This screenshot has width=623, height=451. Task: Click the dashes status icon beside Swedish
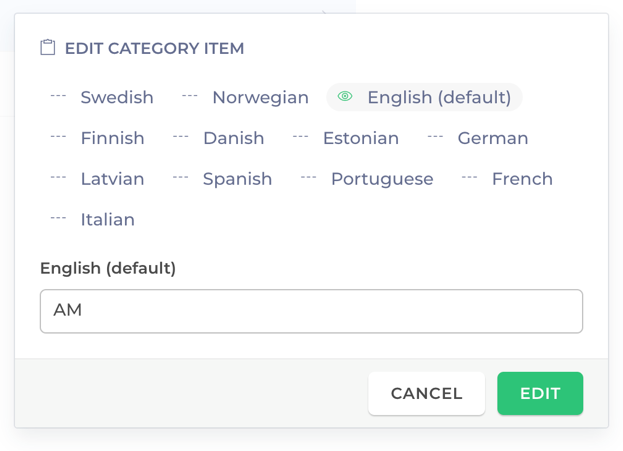58,96
